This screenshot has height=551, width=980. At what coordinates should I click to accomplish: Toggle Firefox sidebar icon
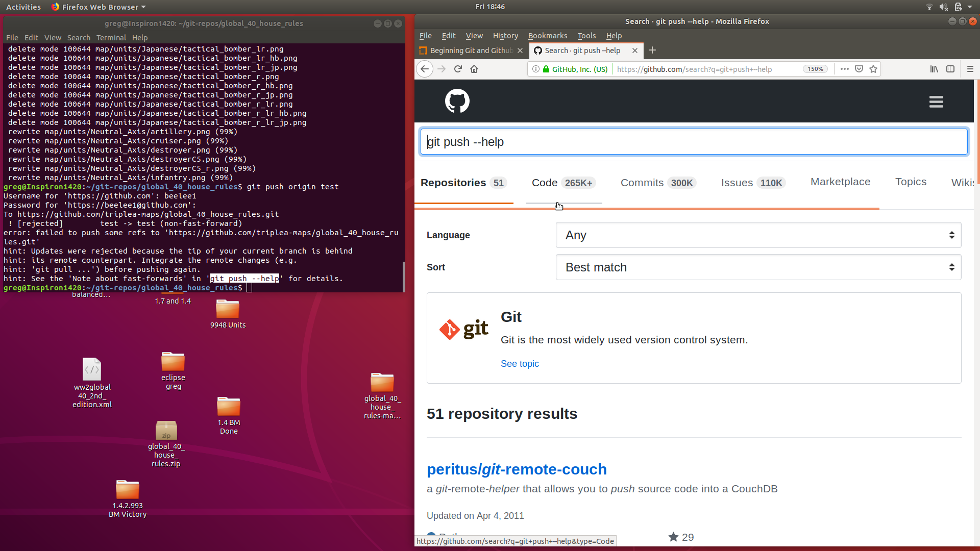(x=950, y=69)
